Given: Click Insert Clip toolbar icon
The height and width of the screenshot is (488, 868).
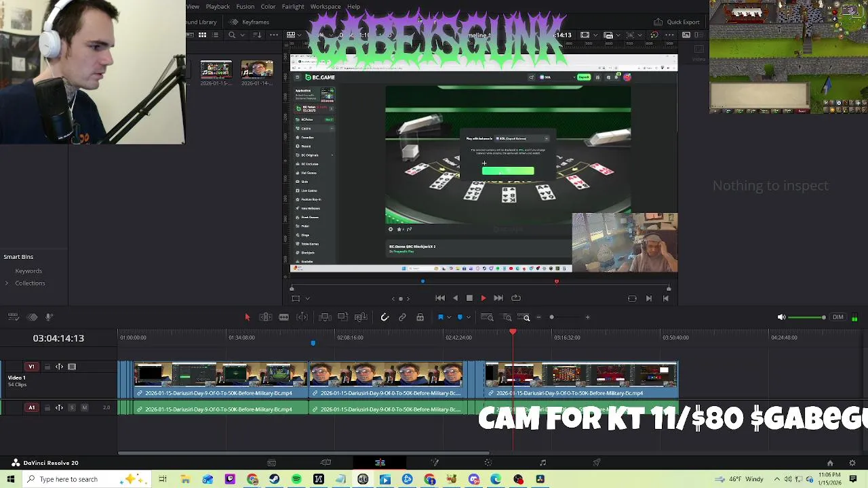Looking at the screenshot, I should [x=324, y=317].
